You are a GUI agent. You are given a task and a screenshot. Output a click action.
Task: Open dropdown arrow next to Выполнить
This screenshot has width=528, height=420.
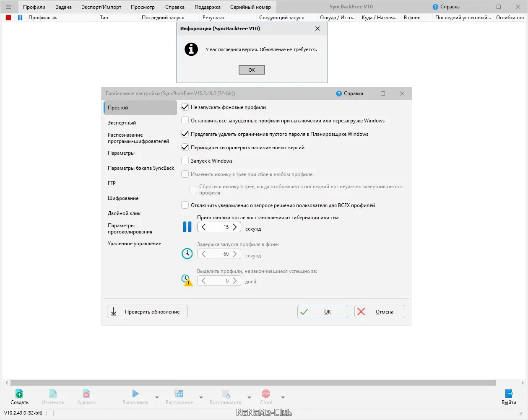[x=157, y=397]
